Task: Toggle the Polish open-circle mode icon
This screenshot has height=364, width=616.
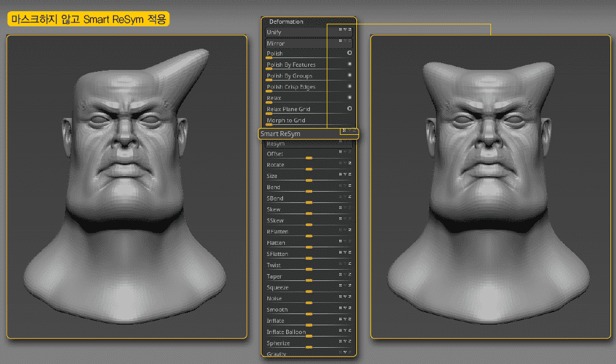Action: pyautogui.click(x=349, y=52)
